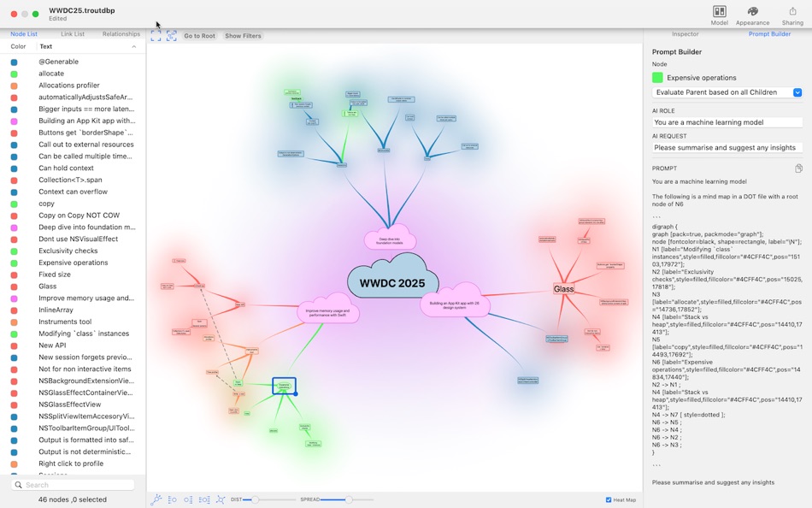Select the Not for non interactive items row
812x508 pixels.
pos(73,369)
